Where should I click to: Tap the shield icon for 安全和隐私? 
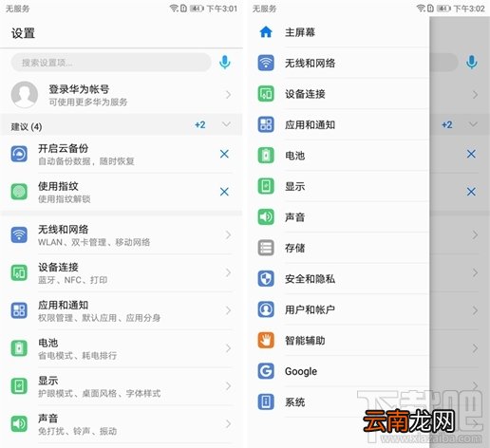coord(266,279)
